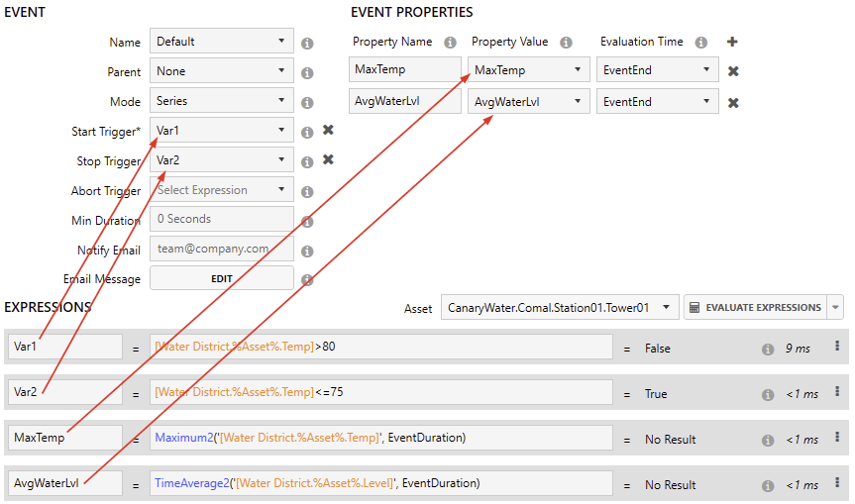The image size is (855, 504).
Task: Delete the AvgWaterLvl property row
Action: (733, 102)
